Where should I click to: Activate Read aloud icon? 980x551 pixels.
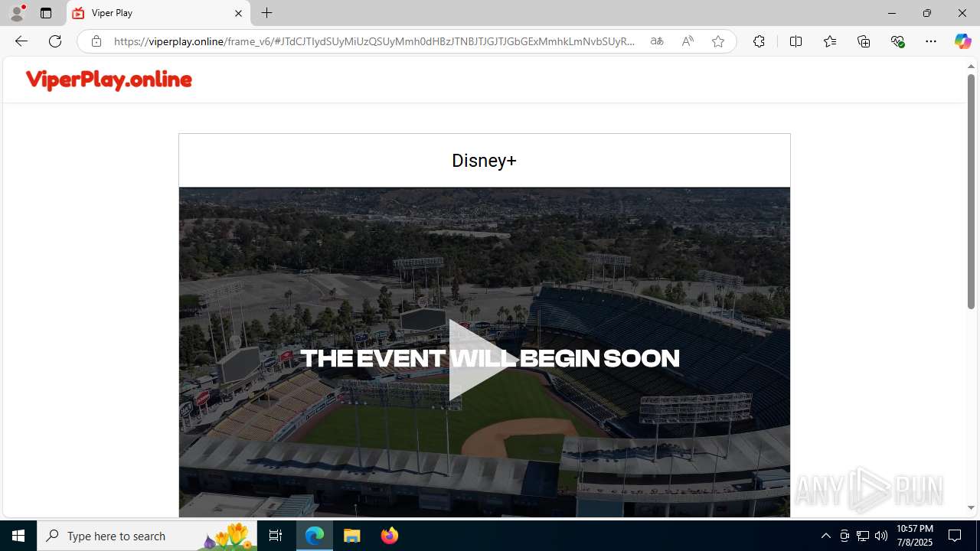pos(688,41)
